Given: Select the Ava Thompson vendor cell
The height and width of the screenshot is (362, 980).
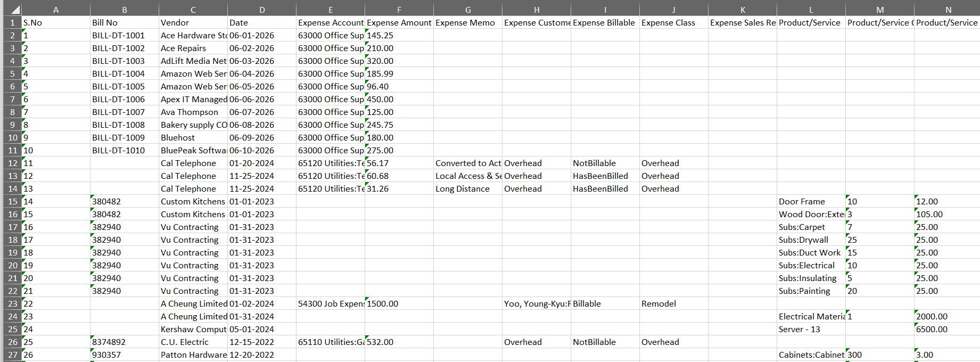Looking at the screenshot, I should coord(193,112).
